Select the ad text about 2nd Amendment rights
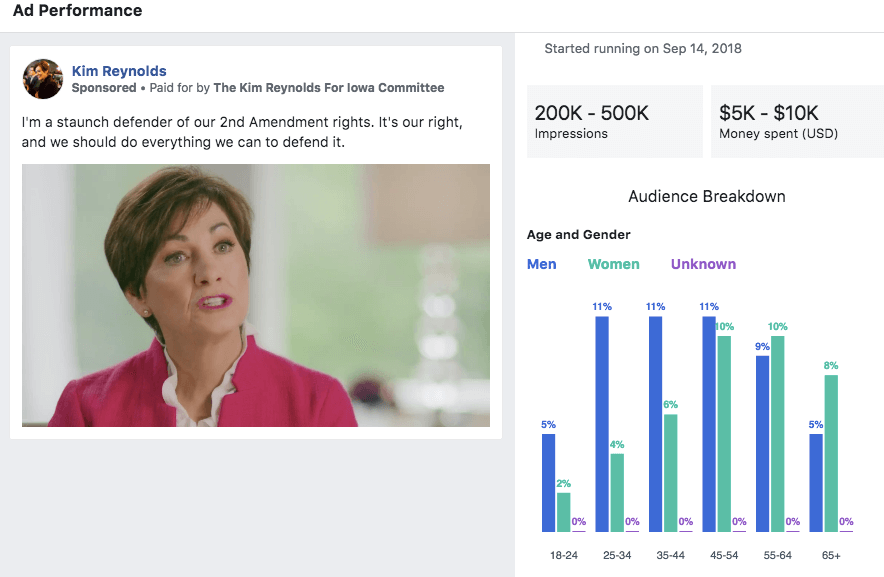Viewport: 884px width, 577px height. (242, 132)
